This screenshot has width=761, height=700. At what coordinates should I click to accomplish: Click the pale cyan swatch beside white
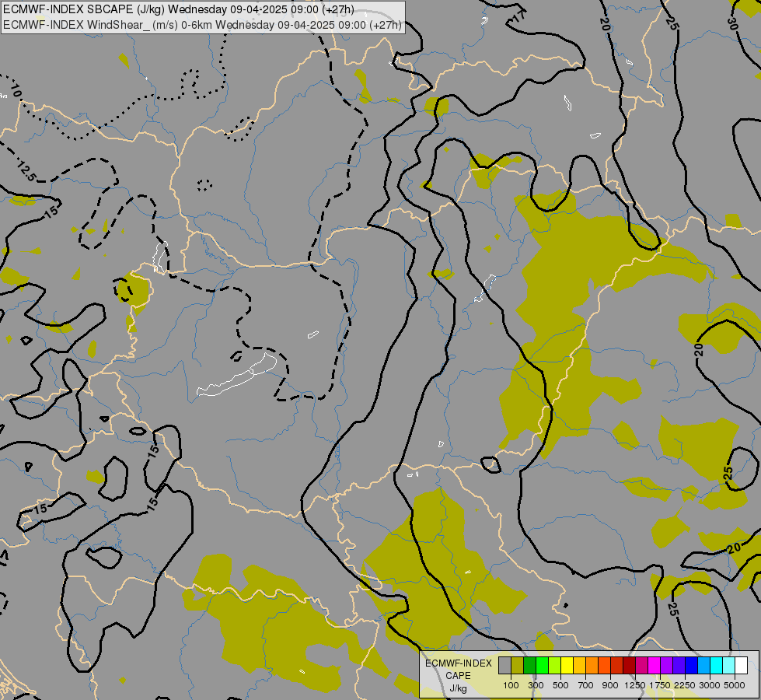(x=728, y=666)
